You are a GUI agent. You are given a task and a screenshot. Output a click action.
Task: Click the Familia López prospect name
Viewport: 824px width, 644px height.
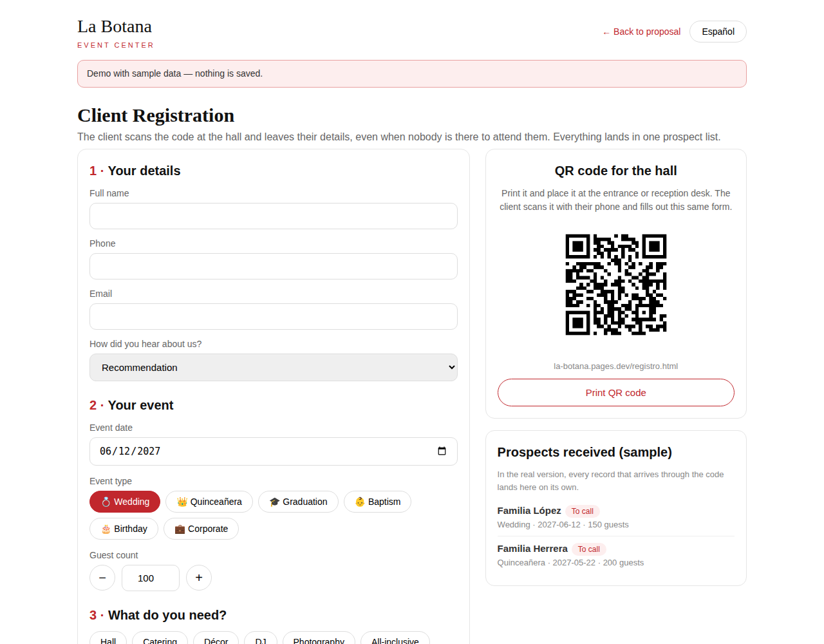coord(529,511)
